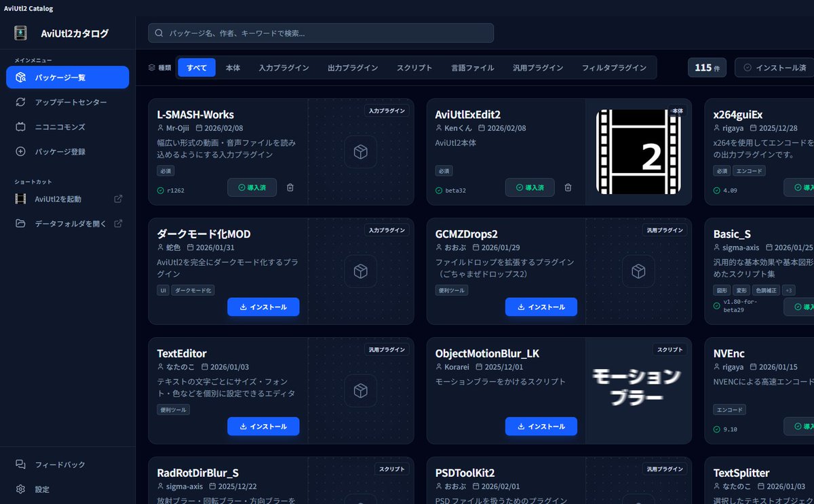Delete AviUtlExEdit2 via its trash icon

(568, 187)
